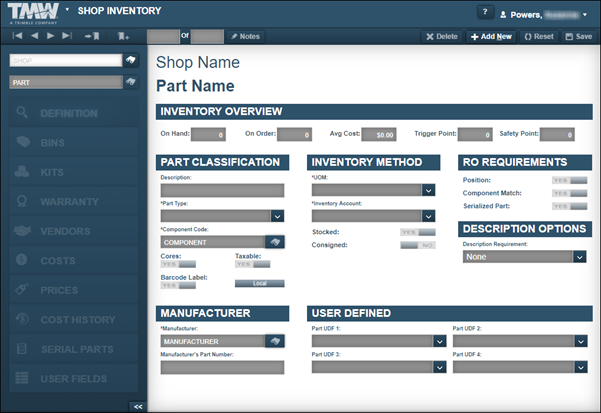Click the SHOP search field
The width and height of the screenshot is (601, 413).
(x=66, y=60)
